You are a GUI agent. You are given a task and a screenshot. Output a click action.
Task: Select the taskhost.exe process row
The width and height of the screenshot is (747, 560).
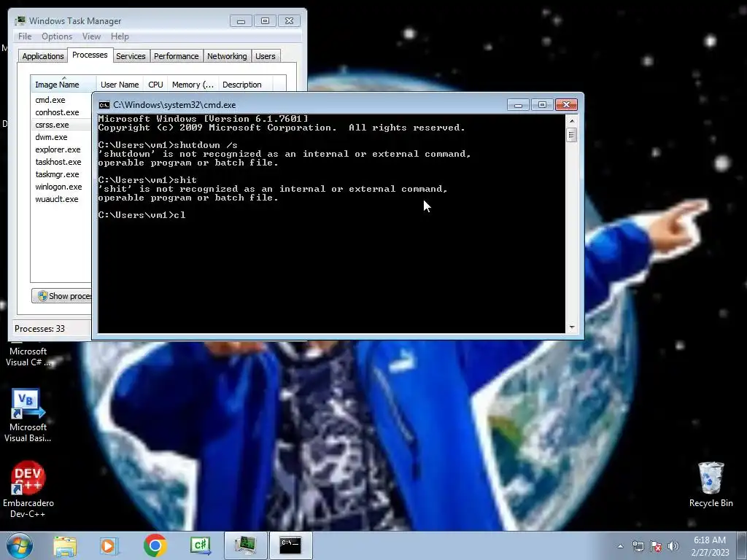[x=61, y=162]
